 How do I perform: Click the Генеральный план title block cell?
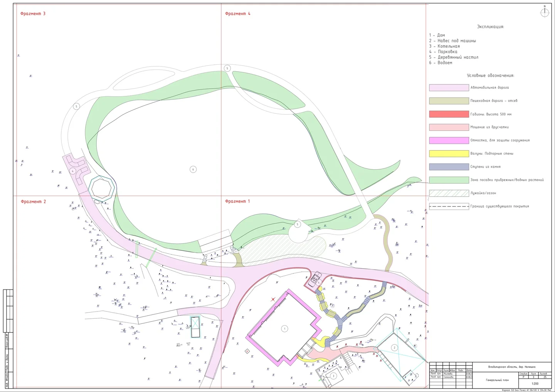click(x=497, y=380)
